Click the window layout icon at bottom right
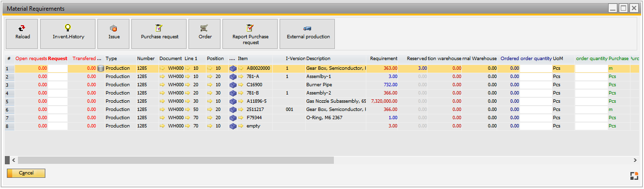This screenshot has height=189, width=644. point(634,176)
